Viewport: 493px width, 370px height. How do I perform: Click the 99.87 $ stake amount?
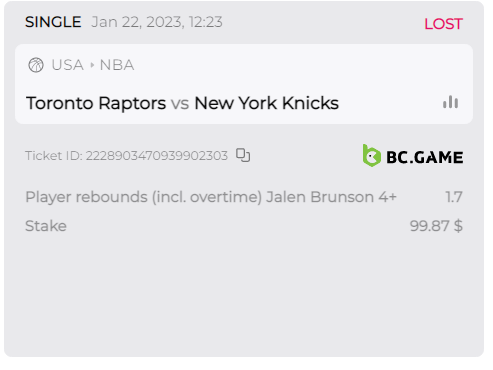(436, 226)
